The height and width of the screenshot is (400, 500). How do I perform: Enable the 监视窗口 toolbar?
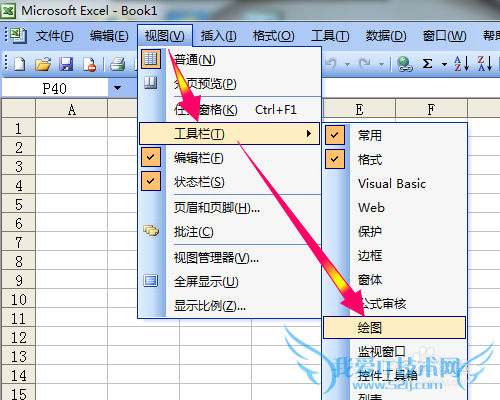pos(395,352)
